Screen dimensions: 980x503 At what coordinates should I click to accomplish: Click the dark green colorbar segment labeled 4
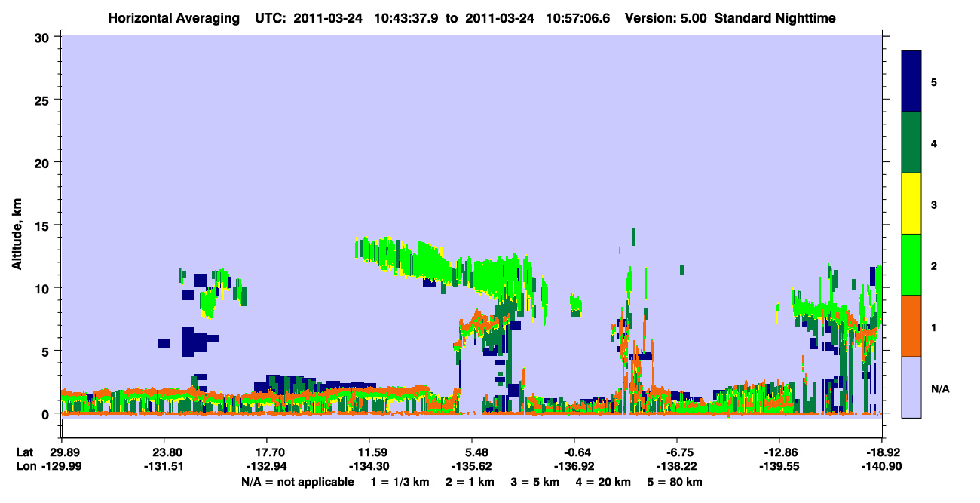tap(911, 143)
